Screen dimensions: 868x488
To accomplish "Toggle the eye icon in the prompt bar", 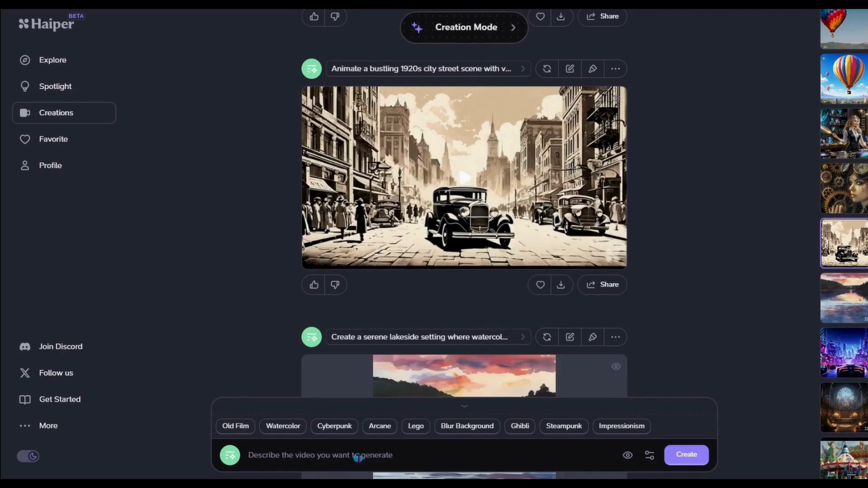I will (627, 455).
